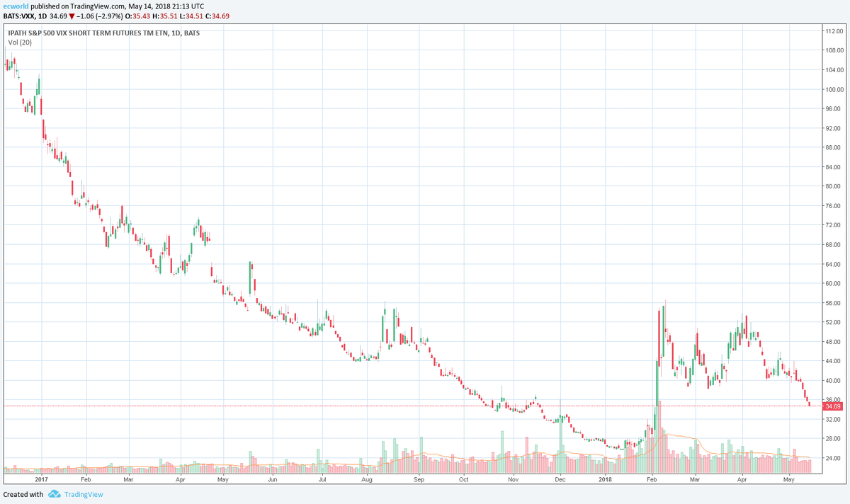Image resolution: width=850 pixels, height=504 pixels.
Task: Click the 'Jun' label on the time axis
Action: (273, 479)
